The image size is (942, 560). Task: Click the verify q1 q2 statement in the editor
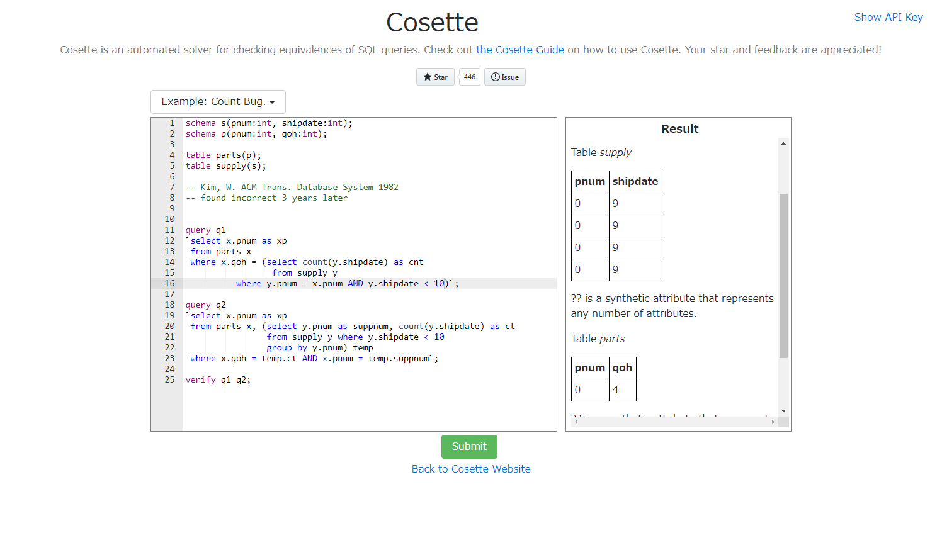click(217, 379)
